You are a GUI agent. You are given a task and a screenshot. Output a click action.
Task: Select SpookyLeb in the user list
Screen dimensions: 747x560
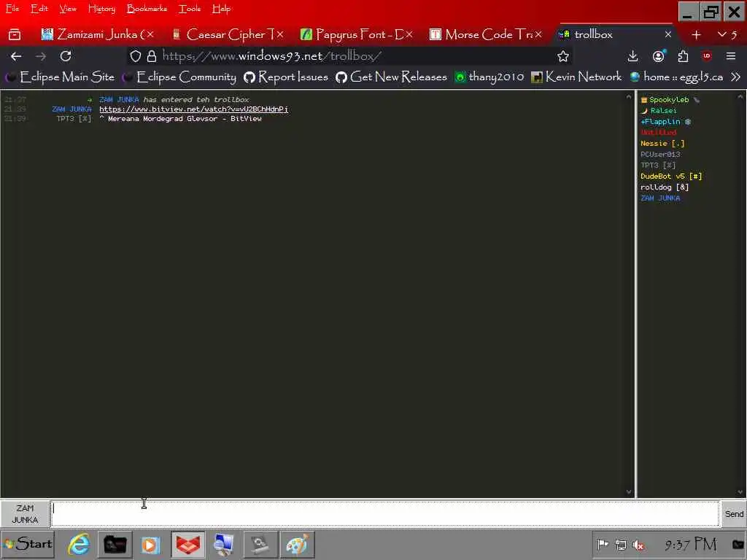click(x=669, y=99)
